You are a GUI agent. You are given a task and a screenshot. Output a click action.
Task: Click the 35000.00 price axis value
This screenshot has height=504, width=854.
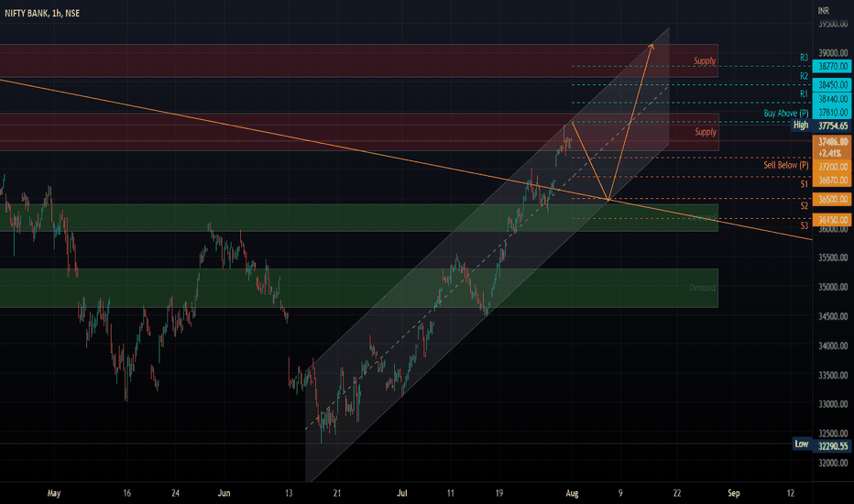[x=833, y=287]
